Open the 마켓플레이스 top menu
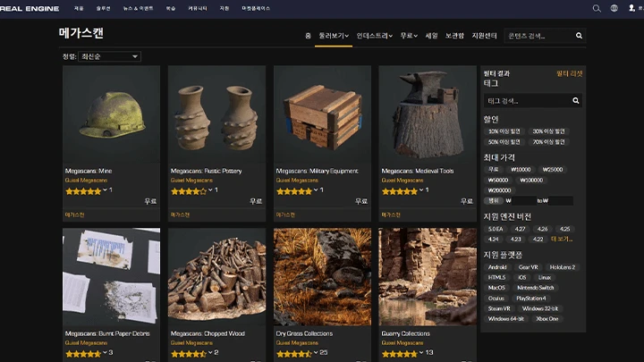The height and width of the screenshot is (362, 644). (x=256, y=8)
